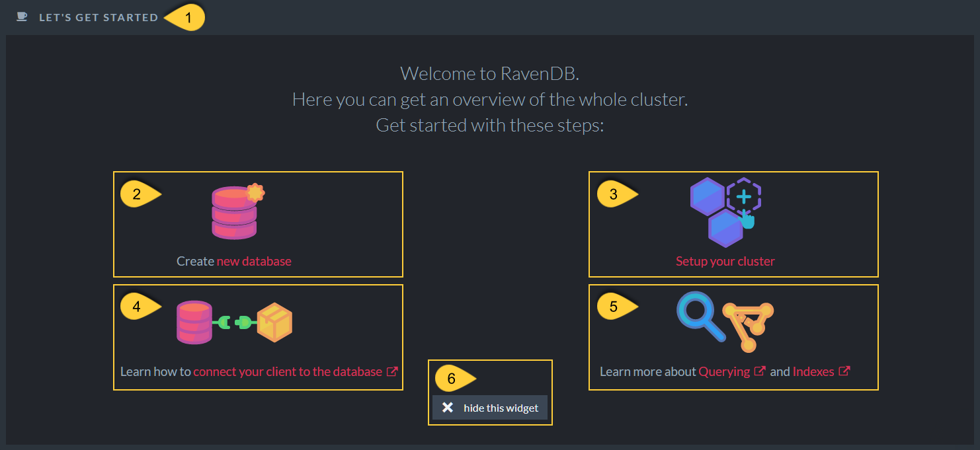Click the hexagon cluster setup icon
This screenshot has height=450, width=980.
(726, 211)
